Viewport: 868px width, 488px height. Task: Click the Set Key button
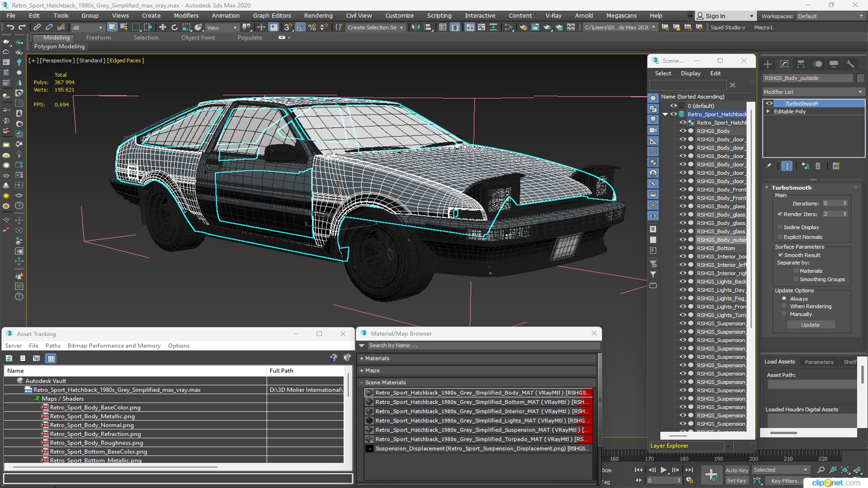tap(737, 481)
